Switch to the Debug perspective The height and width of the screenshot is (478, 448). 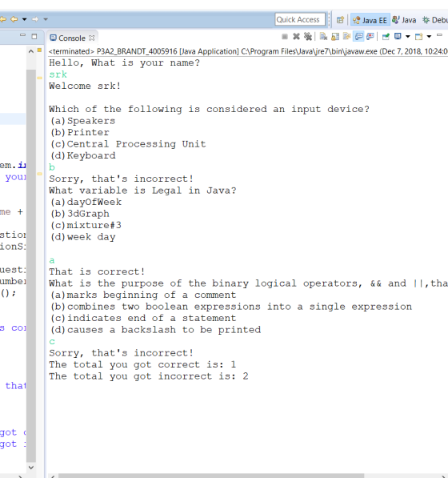point(434,20)
